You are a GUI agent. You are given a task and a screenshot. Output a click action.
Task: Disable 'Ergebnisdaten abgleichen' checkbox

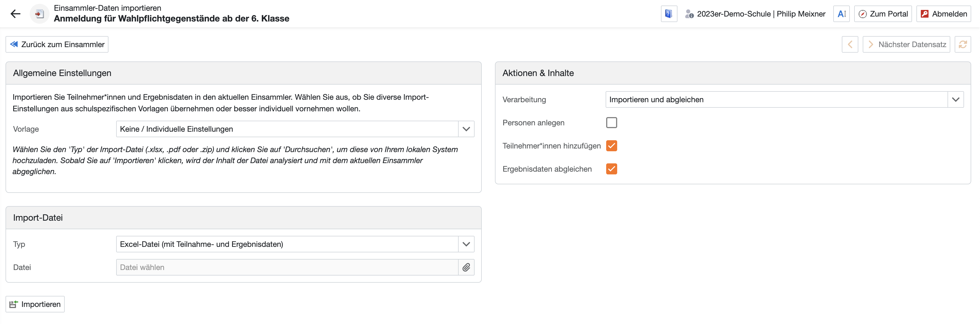[x=611, y=169]
